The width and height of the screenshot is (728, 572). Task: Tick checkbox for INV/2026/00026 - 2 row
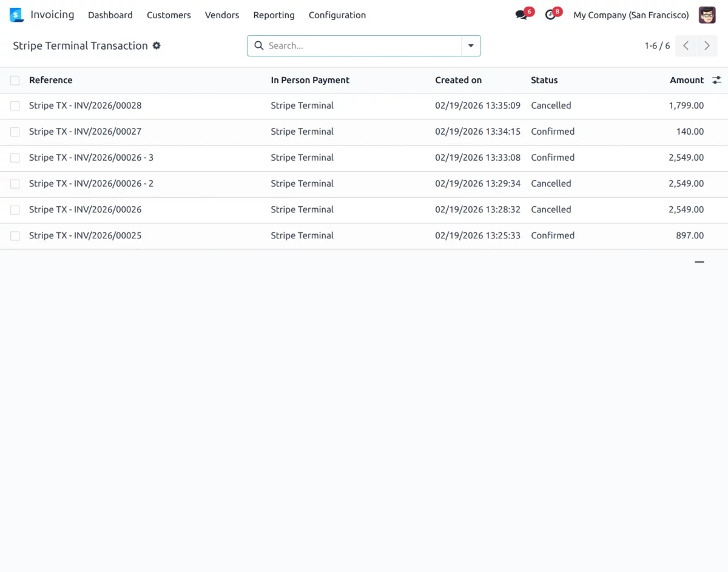(15, 184)
